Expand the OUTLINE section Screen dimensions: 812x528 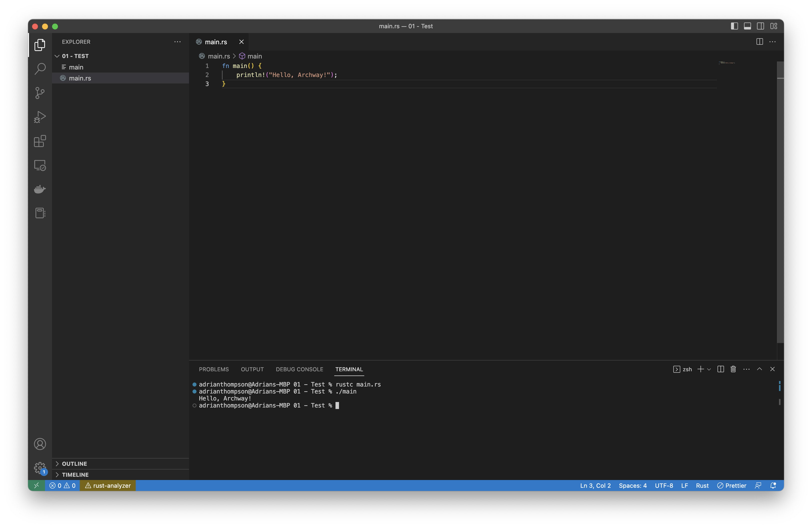pyautogui.click(x=74, y=463)
